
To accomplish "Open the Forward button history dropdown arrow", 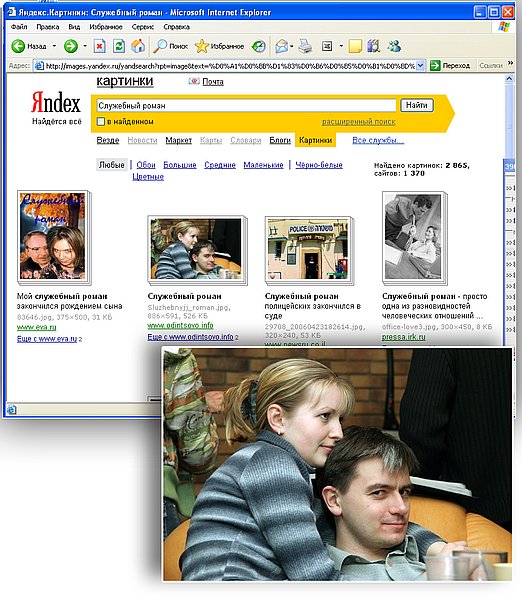I will click(x=85, y=46).
